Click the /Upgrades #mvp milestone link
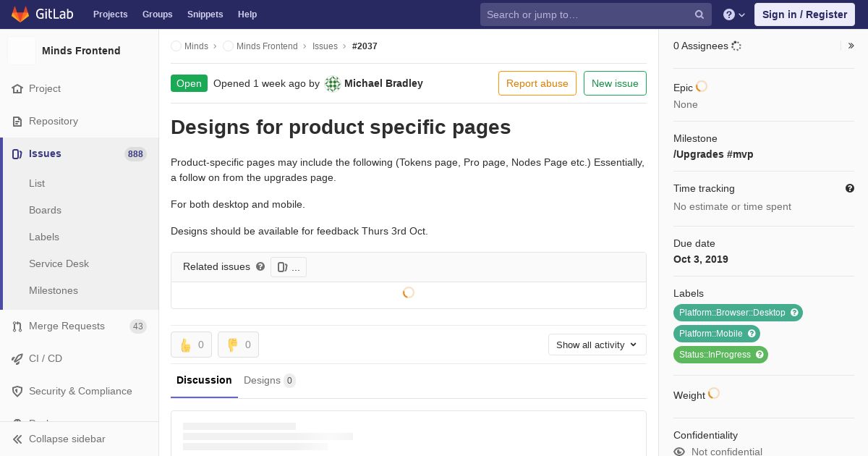The width and height of the screenshot is (868, 456). point(713,154)
